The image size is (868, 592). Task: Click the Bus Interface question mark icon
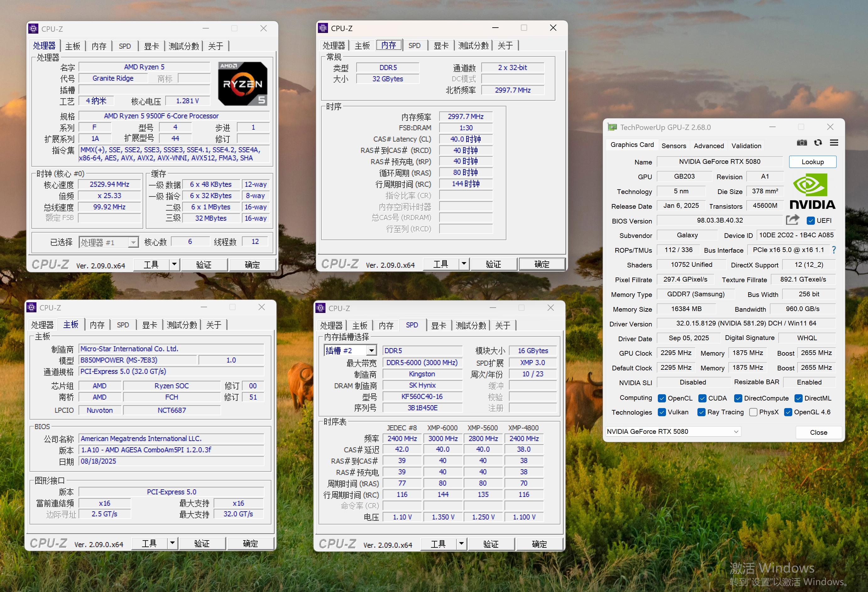click(834, 250)
